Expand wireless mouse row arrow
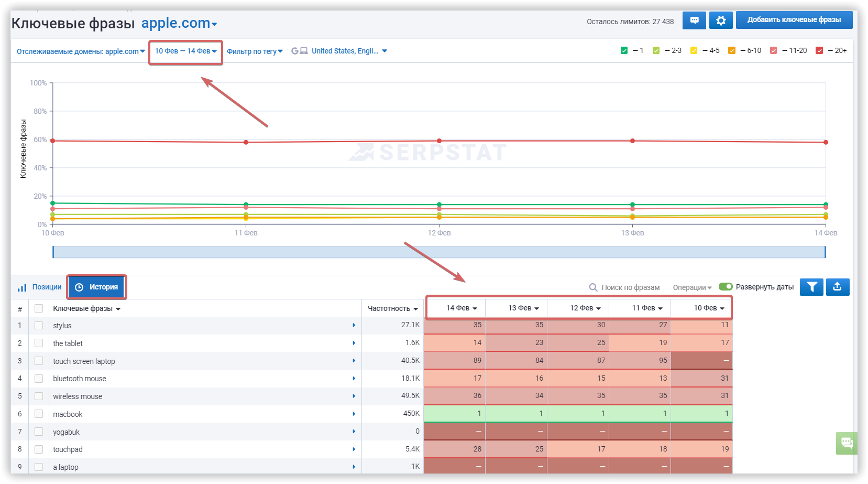 pos(354,396)
